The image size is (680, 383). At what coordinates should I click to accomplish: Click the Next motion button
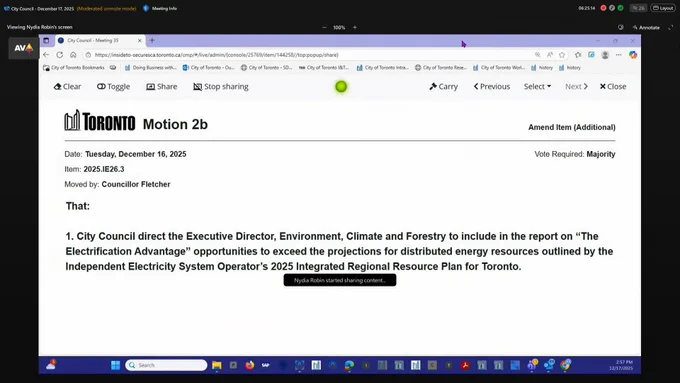click(576, 86)
